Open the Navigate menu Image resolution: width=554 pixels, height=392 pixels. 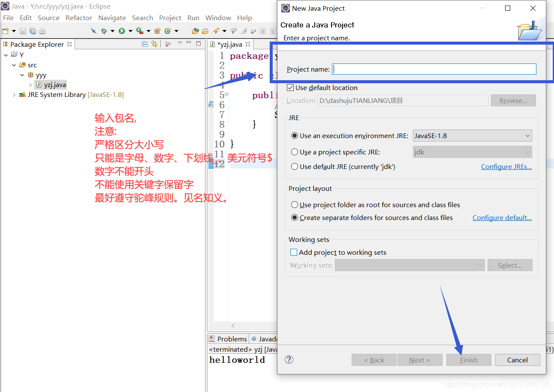(x=112, y=18)
